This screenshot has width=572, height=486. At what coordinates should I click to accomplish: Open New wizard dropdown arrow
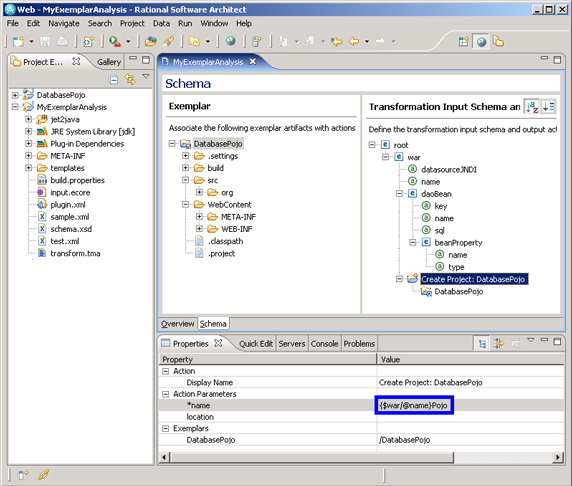31,42
